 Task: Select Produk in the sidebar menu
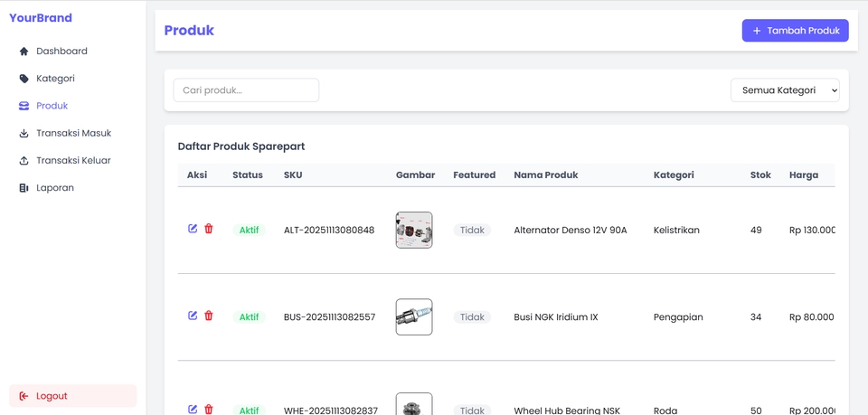click(52, 106)
